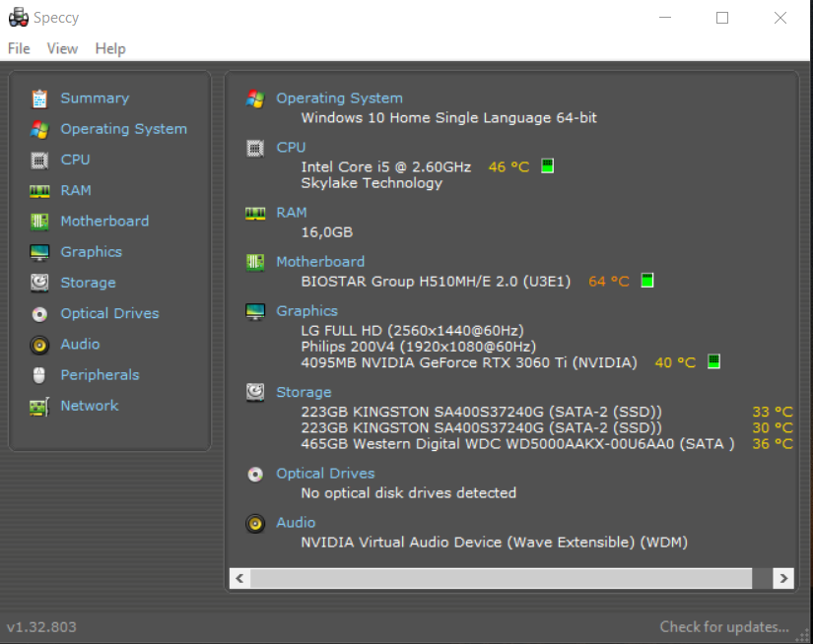Open the RAM section from the sidebar
813x644 pixels.
[x=76, y=190]
